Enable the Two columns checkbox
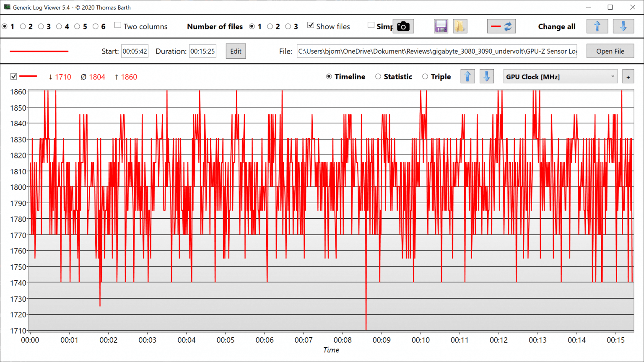 pyautogui.click(x=118, y=26)
